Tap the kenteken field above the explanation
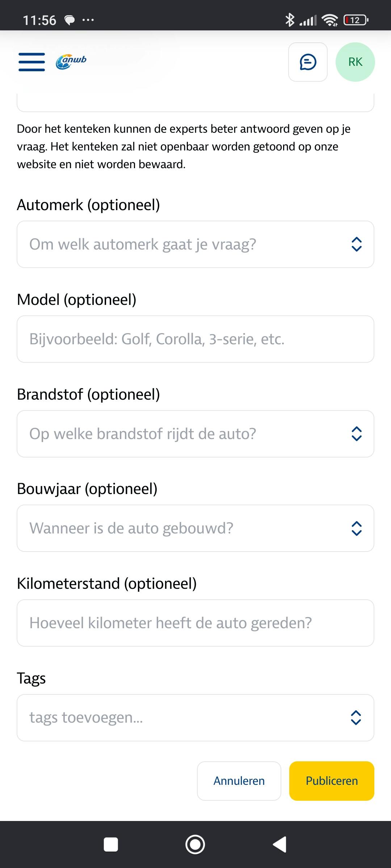The height and width of the screenshot is (868, 391). [195, 103]
